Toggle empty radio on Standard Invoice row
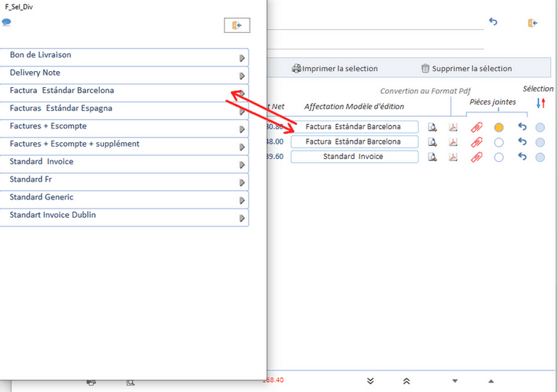Viewport: 558px width, 392px height. (499, 158)
